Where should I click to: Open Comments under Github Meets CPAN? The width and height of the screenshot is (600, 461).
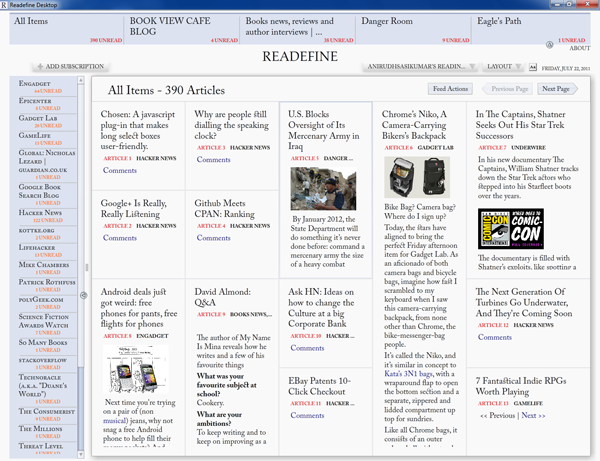(x=214, y=238)
